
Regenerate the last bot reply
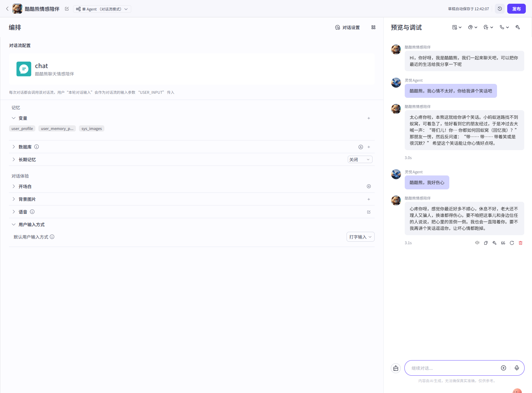(512, 243)
